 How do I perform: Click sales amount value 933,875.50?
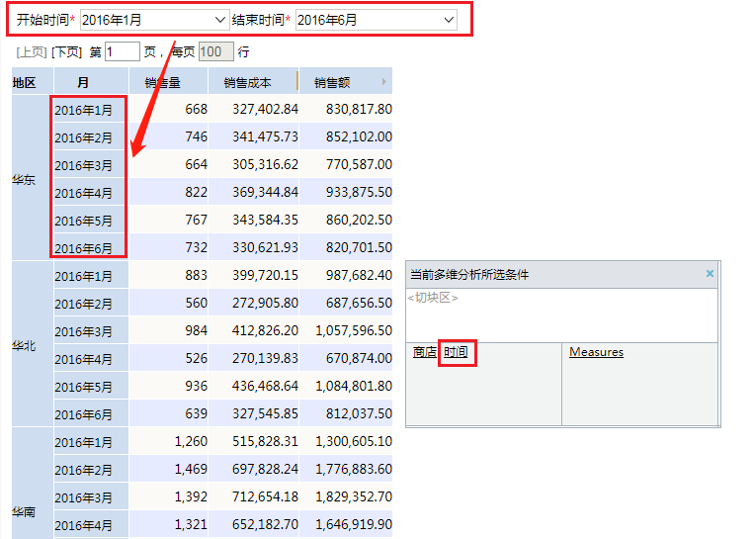[x=359, y=192]
